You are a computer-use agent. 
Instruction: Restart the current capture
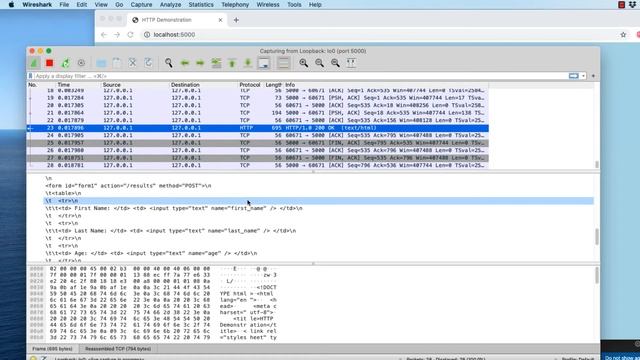65,63
